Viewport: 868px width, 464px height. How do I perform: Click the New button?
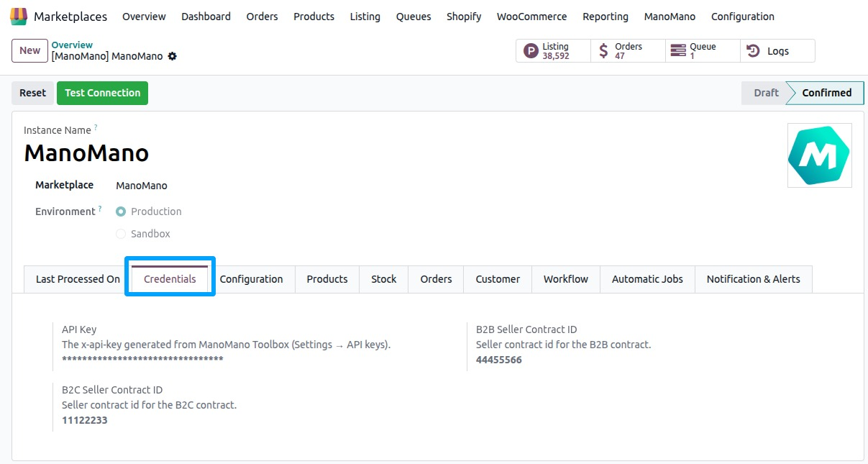(30, 50)
